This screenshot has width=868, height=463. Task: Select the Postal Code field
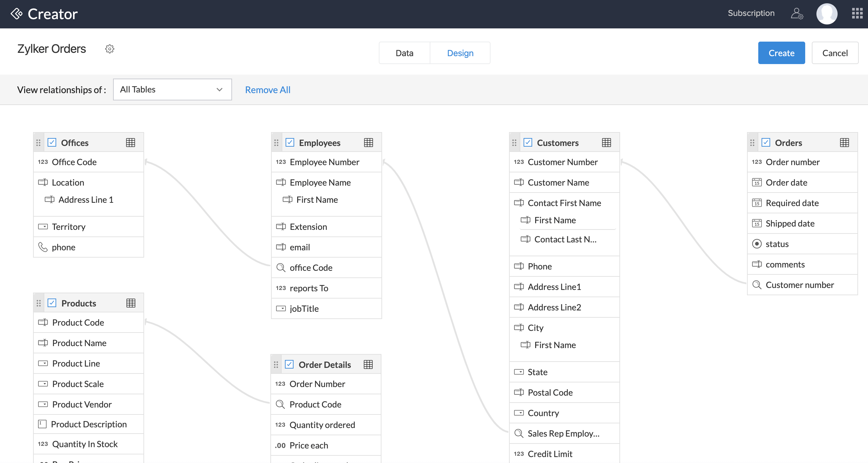click(565, 392)
